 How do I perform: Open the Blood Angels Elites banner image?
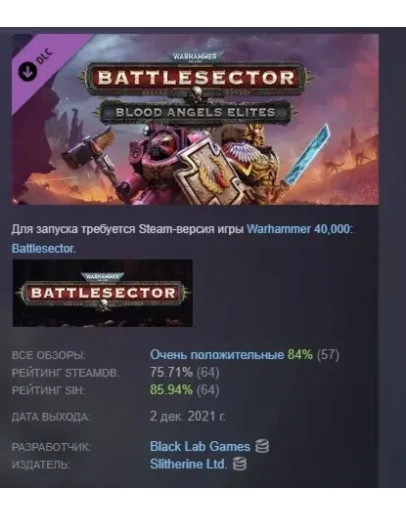point(195,119)
